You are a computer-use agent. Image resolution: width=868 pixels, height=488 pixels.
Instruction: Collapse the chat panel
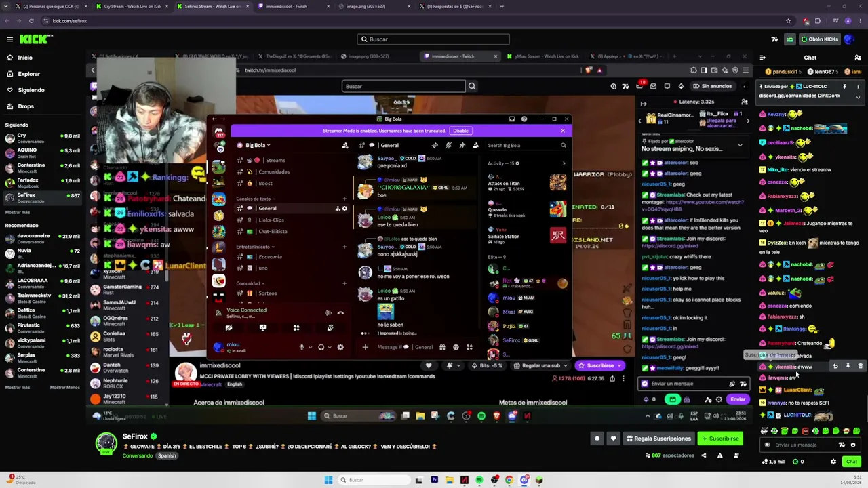[763, 58]
